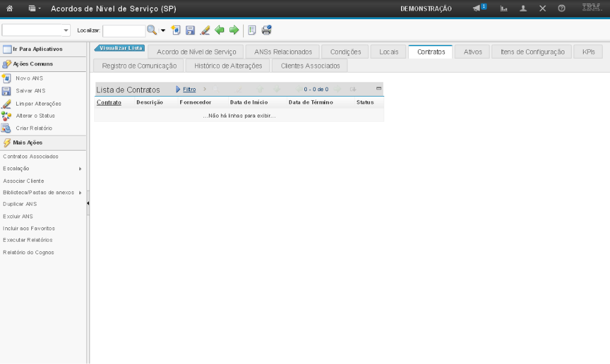Click the green Next Record arrow
The width and height of the screenshot is (610, 364).
(x=234, y=30)
